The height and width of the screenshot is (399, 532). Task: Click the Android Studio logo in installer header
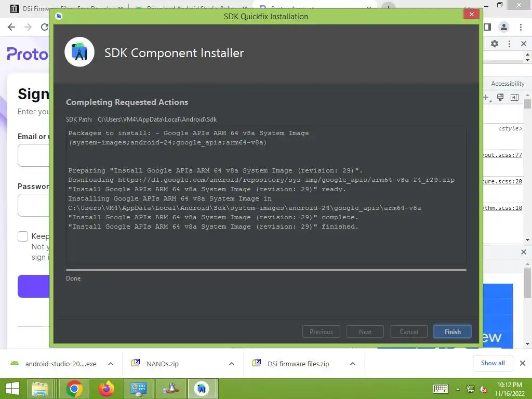(x=79, y=52)
